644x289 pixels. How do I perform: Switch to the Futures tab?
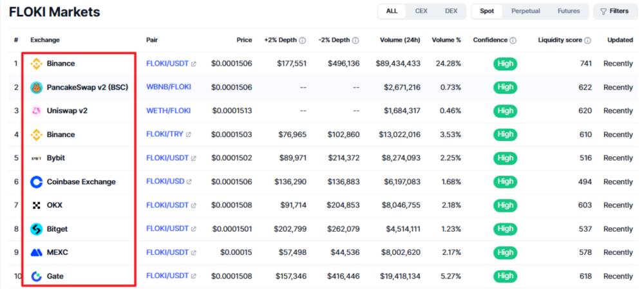tap(569, 11)
